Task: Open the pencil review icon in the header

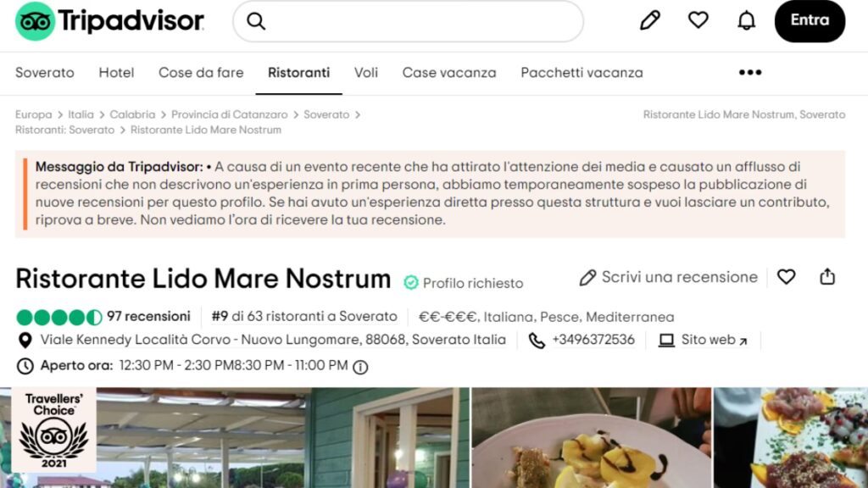Action: [x=650, y=20]
